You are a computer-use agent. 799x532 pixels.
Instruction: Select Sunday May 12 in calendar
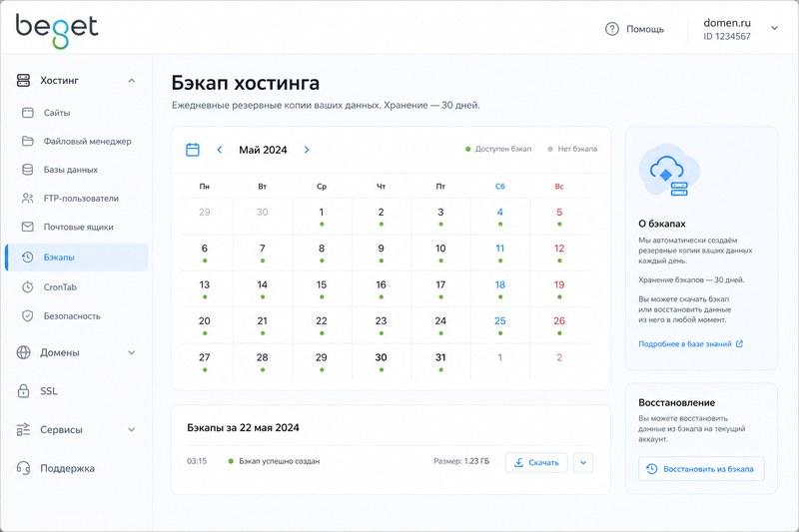pyautogui.click(x=559, y=253)
